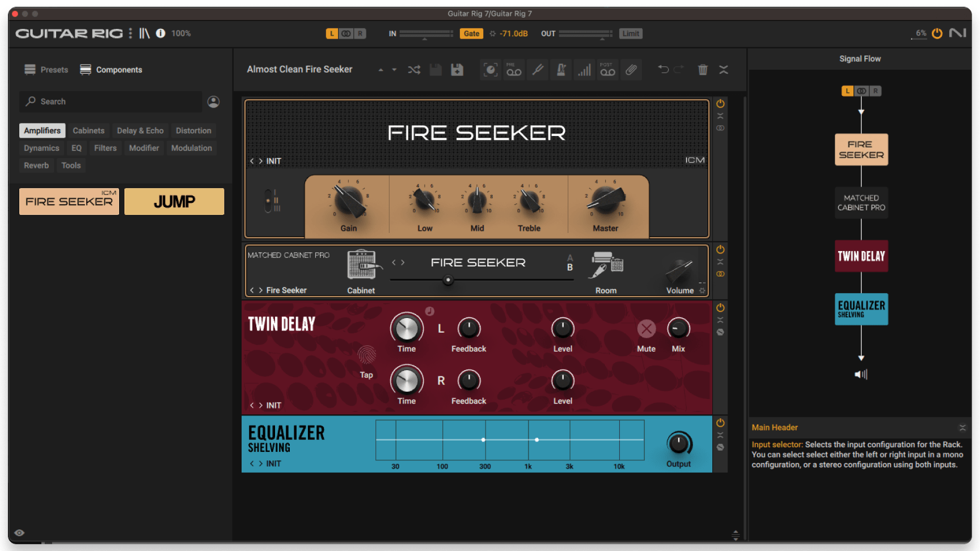The height and width of the screenshot is (551, 980).
Task: Click the Save As New preset icon
Action: (457, 70)
